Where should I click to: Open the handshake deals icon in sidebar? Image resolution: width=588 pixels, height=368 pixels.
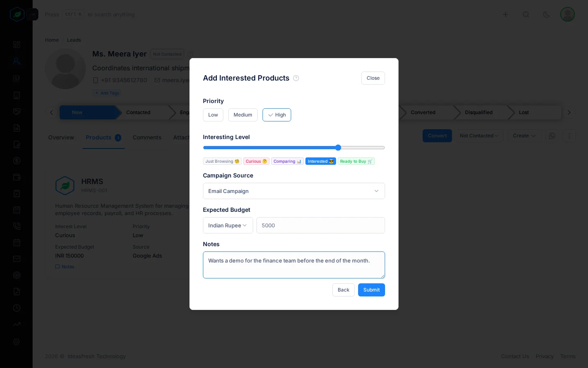pyautogui.click(x=17, y=112)
